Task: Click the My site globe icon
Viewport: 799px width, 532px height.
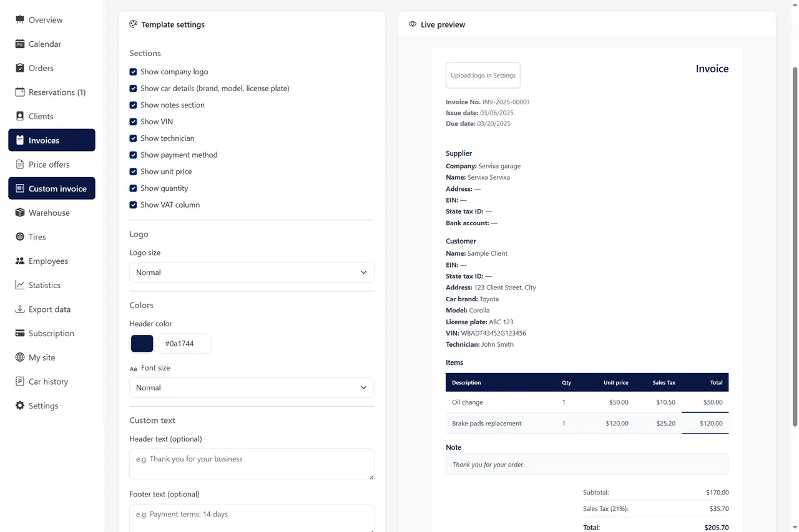Action: pyautogui.click(x=20, y=357)
